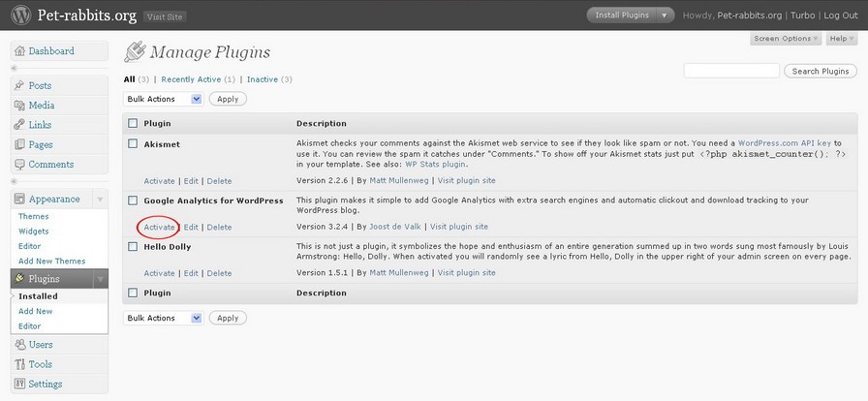Open the WordPress.com API key link

pos(786,143)
